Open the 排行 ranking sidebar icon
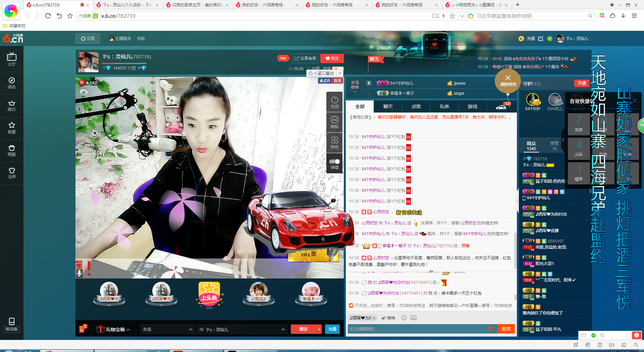The height and width of the screenshot is (352, 644). click(11, 105)
